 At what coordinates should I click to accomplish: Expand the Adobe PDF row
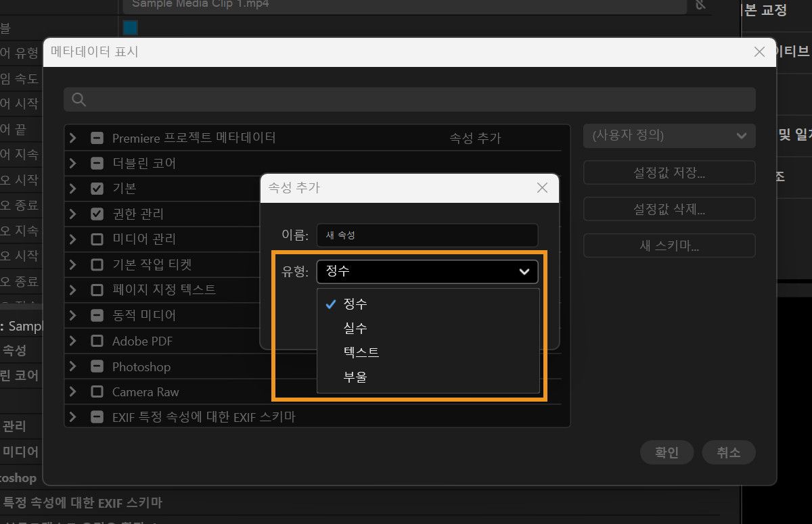pyautogui.click(x=73, y=341)
